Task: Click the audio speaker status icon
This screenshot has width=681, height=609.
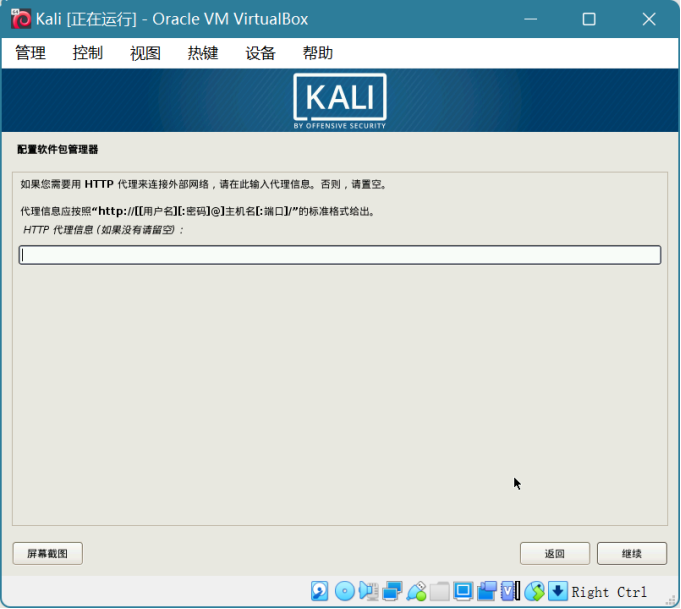Action: coord(368,591)
